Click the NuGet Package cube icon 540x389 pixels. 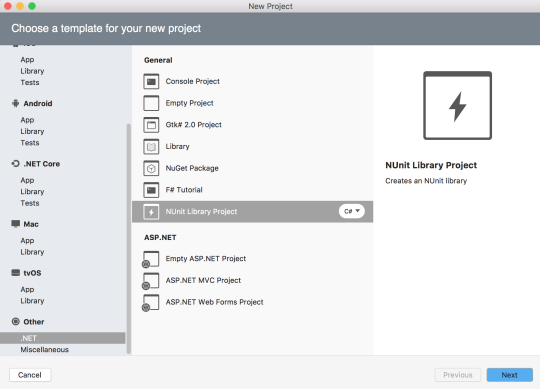point(151,168)
